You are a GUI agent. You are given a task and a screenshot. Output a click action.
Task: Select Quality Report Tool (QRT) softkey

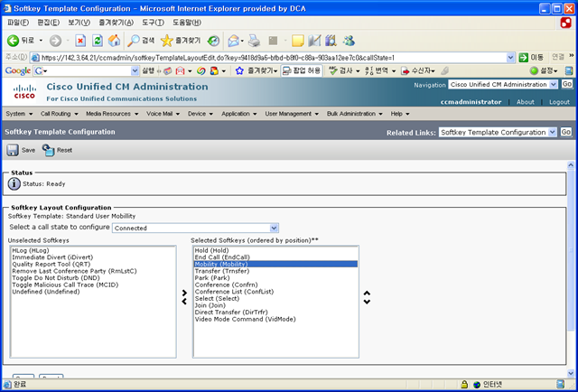pos(51,264)
